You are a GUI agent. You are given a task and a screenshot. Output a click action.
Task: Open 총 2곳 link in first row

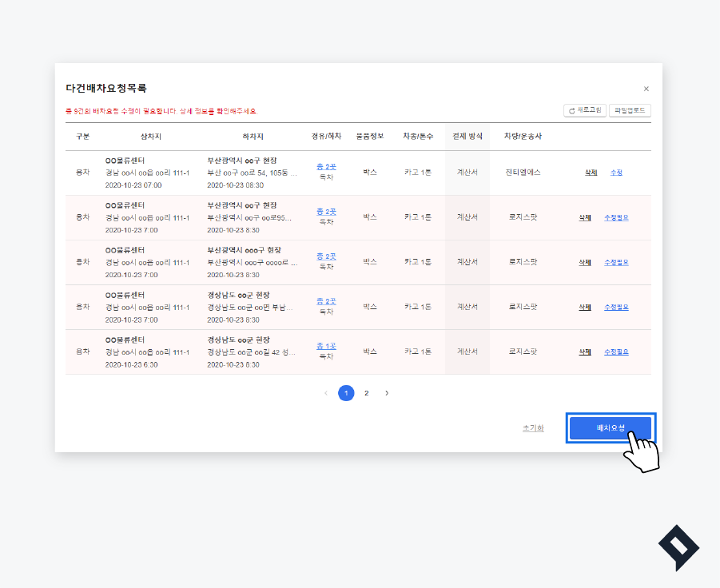326,166
